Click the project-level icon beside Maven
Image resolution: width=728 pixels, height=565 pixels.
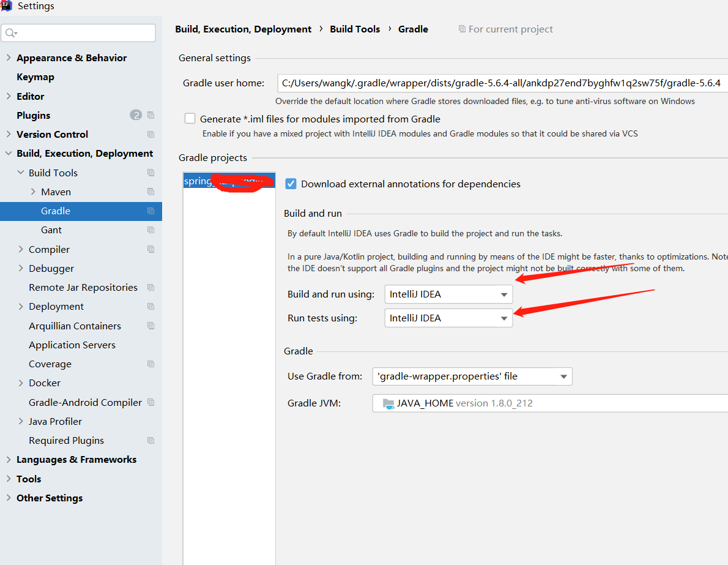pyautogui.click(x=150, y=192)
